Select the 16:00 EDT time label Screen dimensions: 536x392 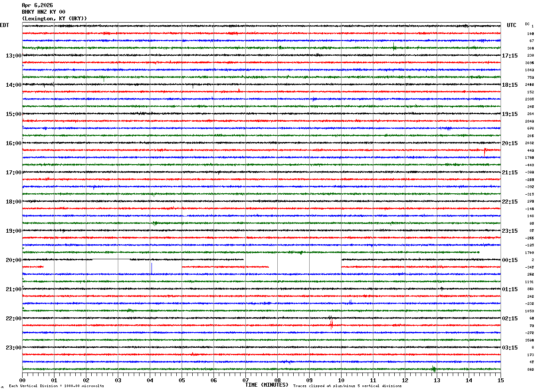[x=14, y=143]
